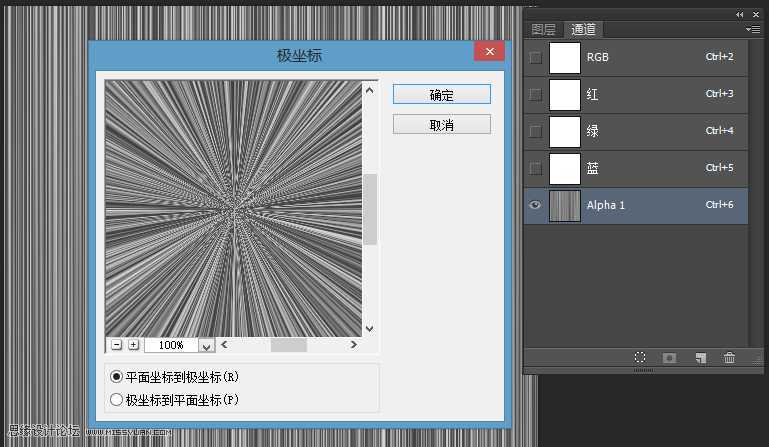Cancel the dialog with 取消
The image size is (769, 447).
coord(441,125)
